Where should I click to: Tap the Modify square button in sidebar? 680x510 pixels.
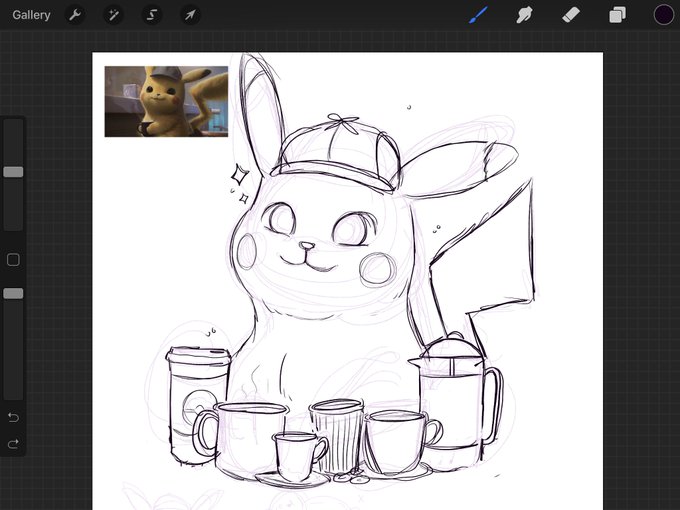pos(13,260)
